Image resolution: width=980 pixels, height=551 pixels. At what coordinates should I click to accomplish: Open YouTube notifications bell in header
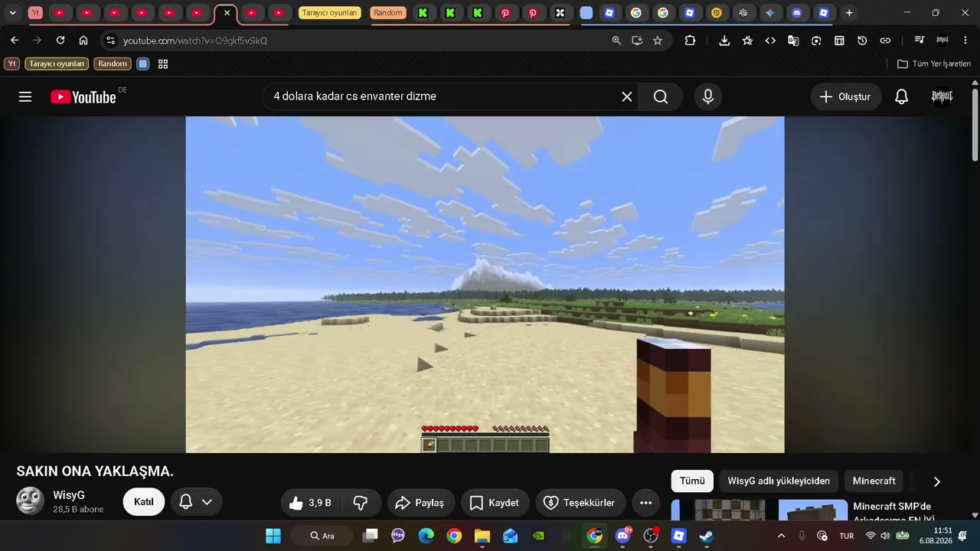click(x=902, y=96)
